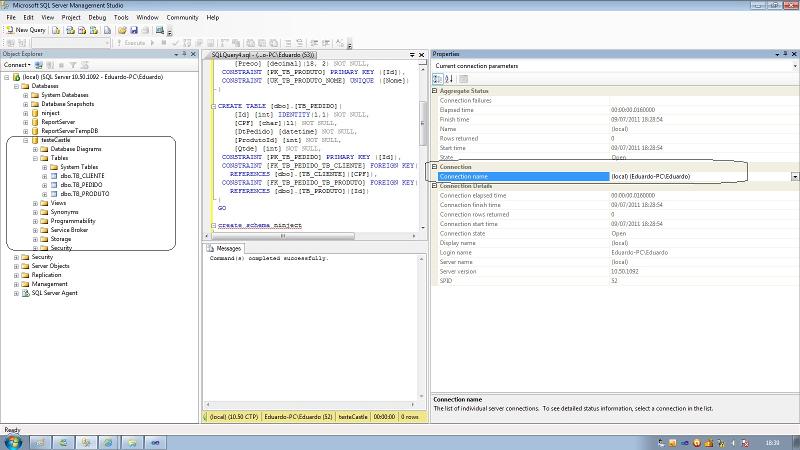Open the available databases combo box
The height and width of the screenshot is (450, 800).
click(x=71, y=43)
